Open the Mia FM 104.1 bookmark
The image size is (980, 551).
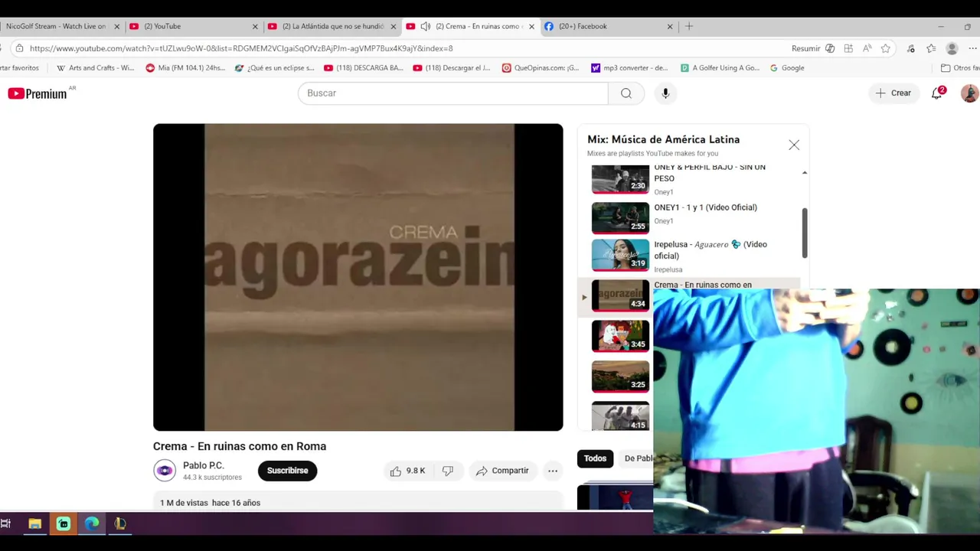185,67
